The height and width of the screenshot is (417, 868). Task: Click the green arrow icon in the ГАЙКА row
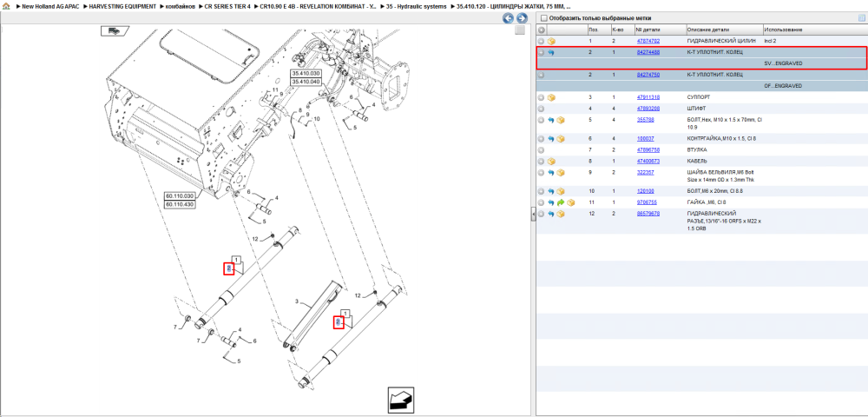pos(561,202)
